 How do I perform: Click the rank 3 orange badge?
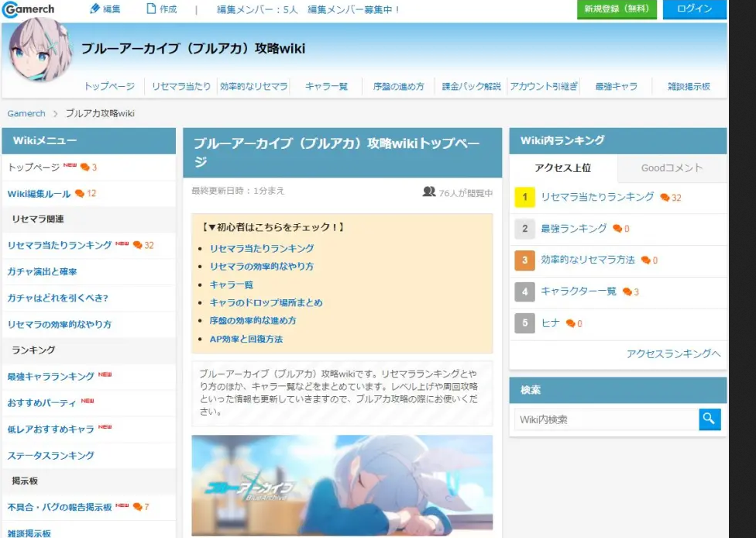click(524, 260)
